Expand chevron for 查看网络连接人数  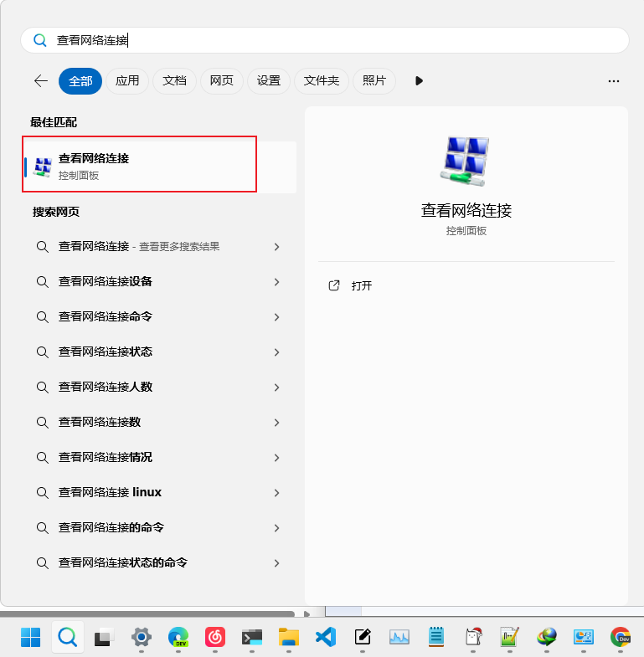276,388
